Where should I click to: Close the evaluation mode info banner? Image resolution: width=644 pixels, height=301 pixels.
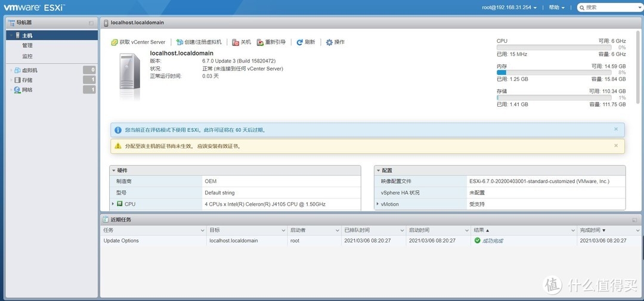point(615,129)
